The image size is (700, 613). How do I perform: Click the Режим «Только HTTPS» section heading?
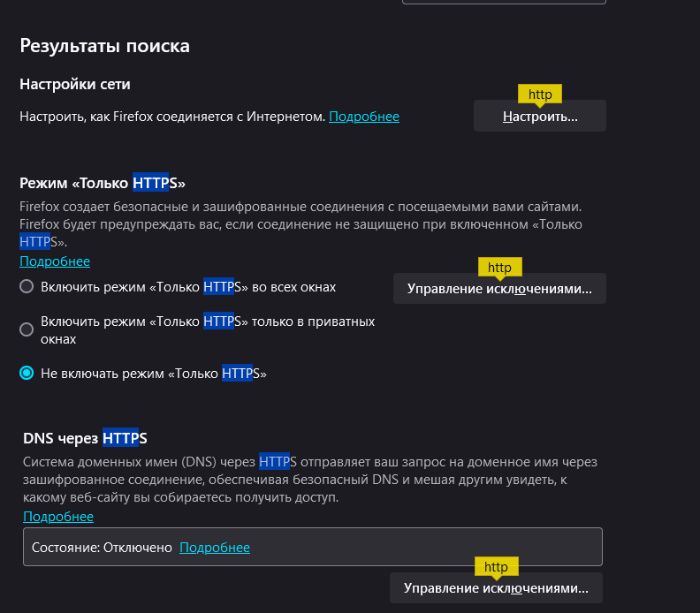(x=103, y=184)
